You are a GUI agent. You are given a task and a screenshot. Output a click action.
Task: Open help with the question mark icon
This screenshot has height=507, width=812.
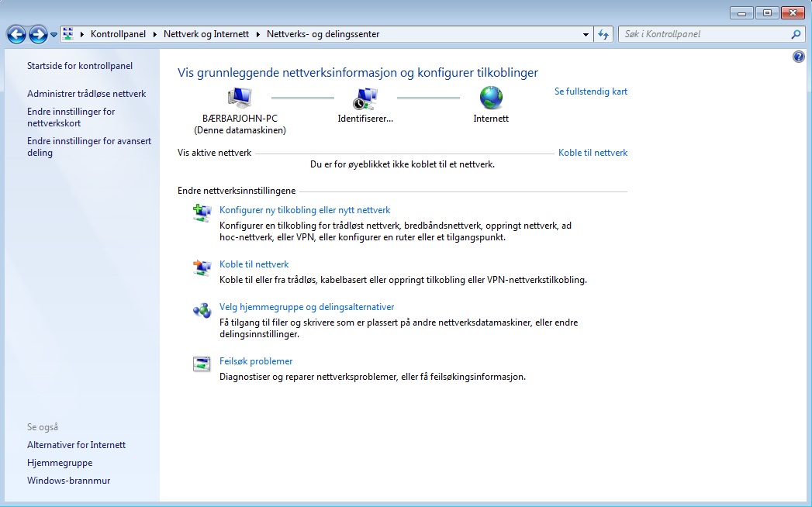pos(799,57)
